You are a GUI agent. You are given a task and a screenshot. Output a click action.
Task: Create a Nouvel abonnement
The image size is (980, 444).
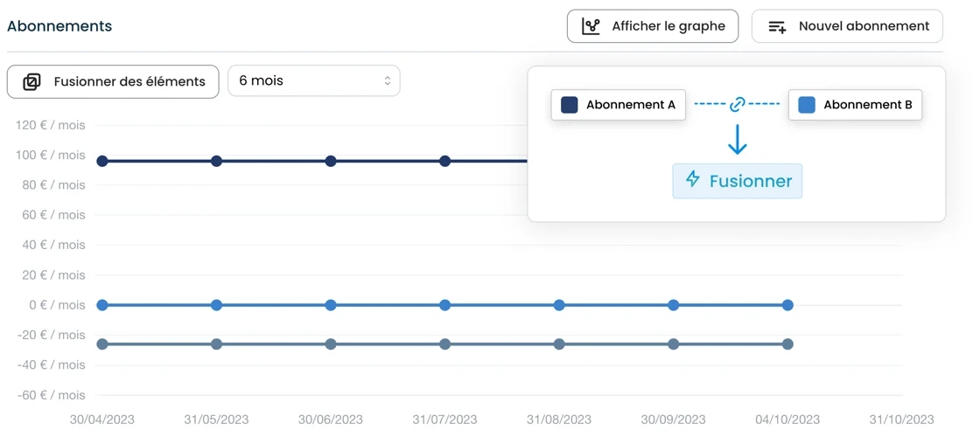[x=847, y=26]
